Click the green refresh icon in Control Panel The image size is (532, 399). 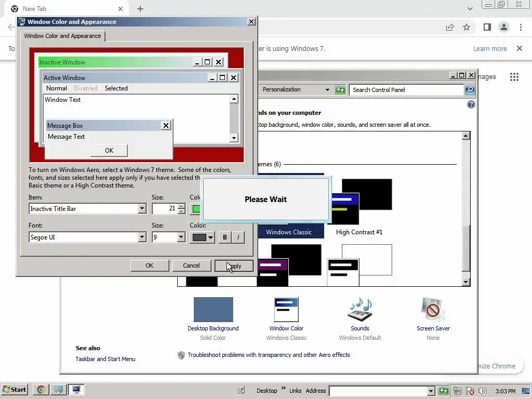click(340, 90)
